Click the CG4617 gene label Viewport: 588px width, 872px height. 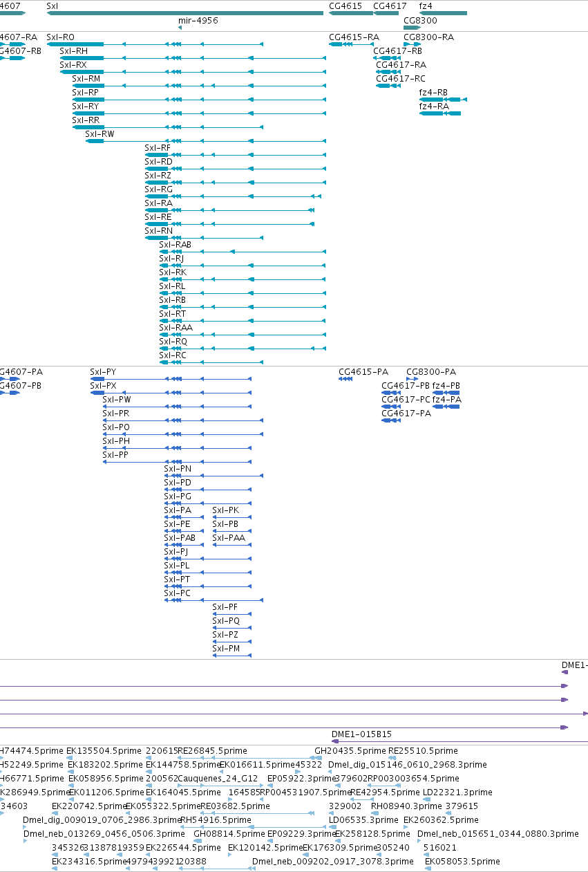390,6
